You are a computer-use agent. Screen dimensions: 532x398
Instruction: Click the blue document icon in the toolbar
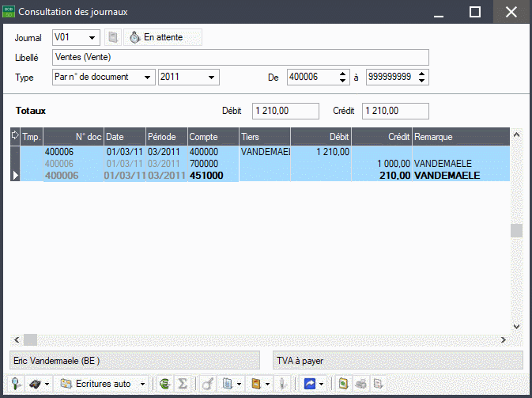(x=227, y=384)
